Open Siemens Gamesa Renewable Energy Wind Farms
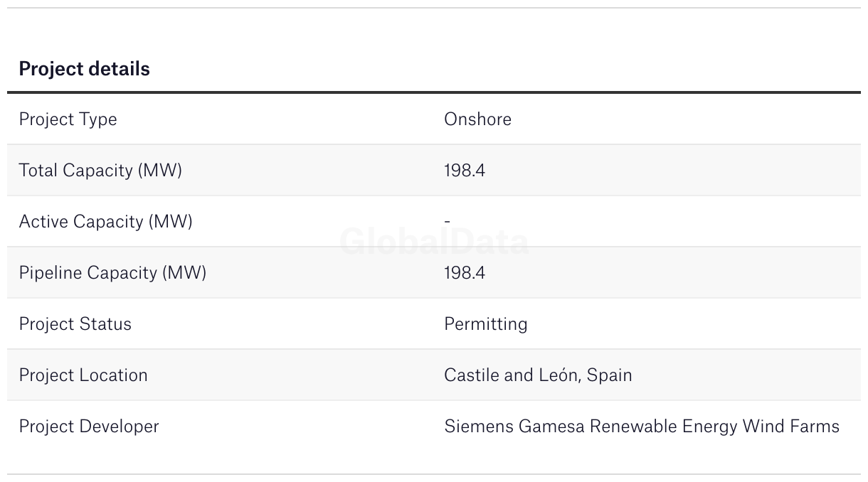 642,427
